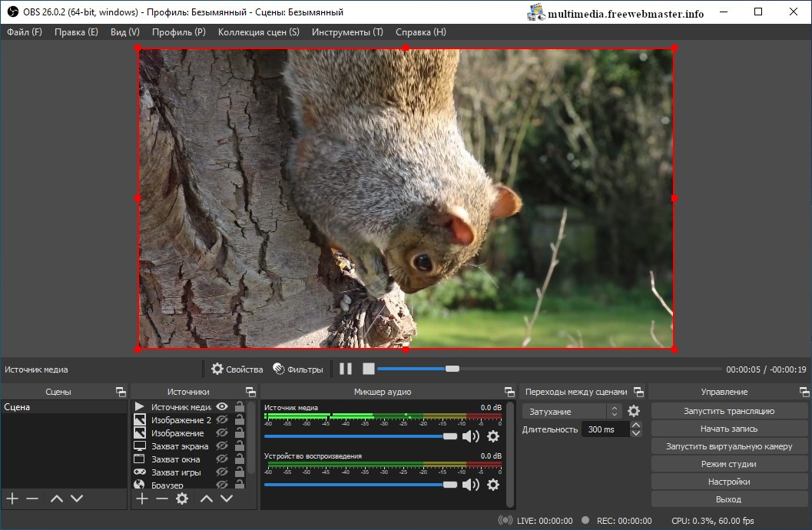
Task: Move the scene down
Action: pyautogui.click(x=77, y=499)
